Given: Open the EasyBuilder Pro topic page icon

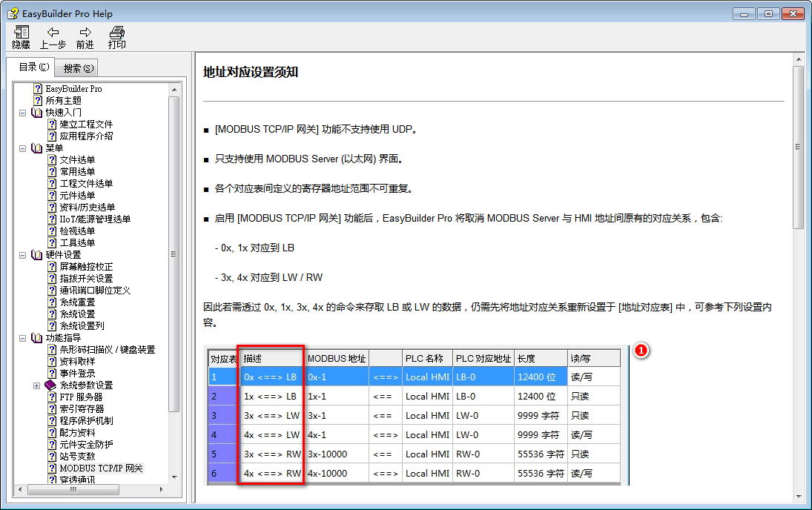Looking at the screenshot, I should tap(38, 88).
